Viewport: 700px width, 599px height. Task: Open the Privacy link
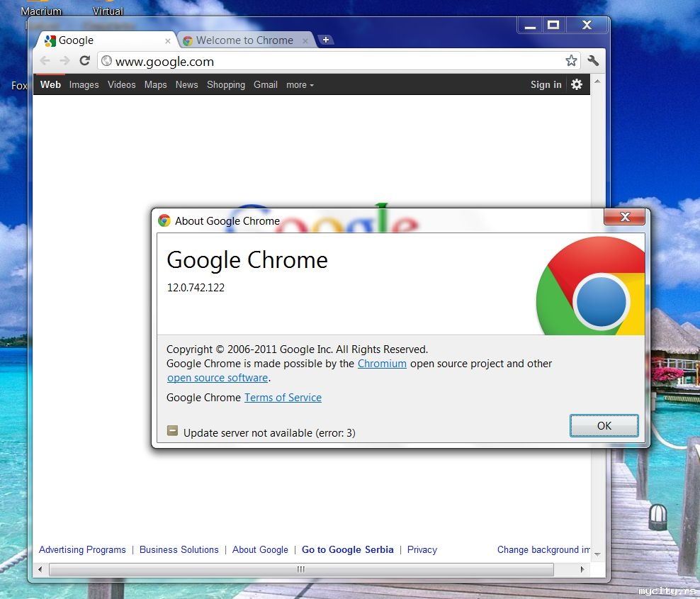coord(422,550)
